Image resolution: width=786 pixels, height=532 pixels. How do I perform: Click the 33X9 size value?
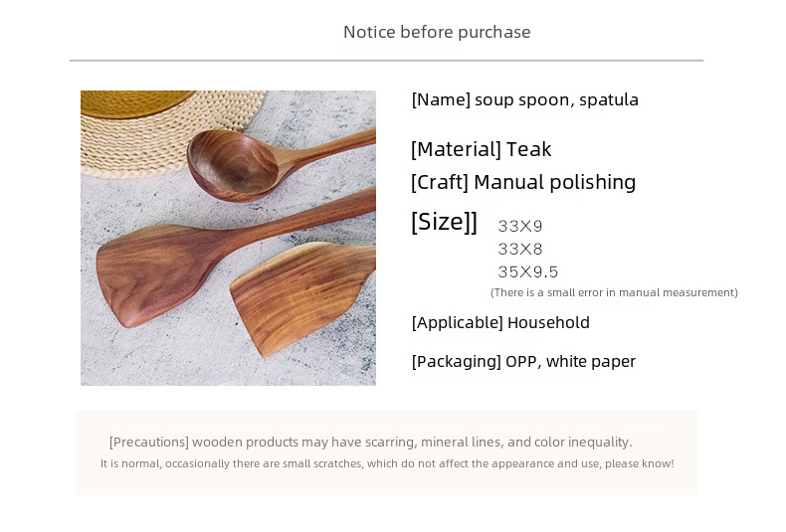click(519, 227)
